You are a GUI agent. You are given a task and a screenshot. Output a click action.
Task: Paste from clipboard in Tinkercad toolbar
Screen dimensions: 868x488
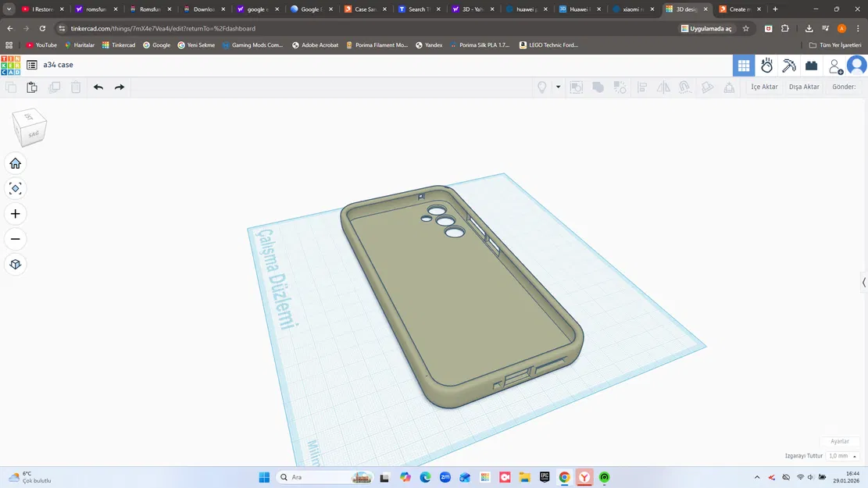(32, 87)
